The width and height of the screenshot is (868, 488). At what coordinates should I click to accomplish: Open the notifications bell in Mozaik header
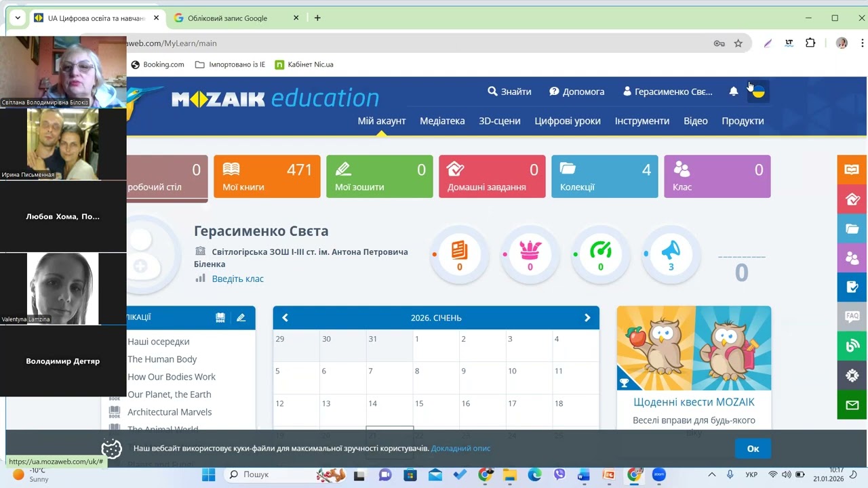pos(734,91)
